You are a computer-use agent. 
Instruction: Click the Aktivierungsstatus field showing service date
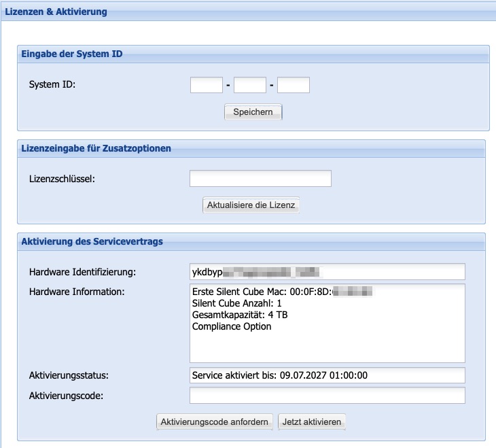pyautogui.click(x=327, y=375)
